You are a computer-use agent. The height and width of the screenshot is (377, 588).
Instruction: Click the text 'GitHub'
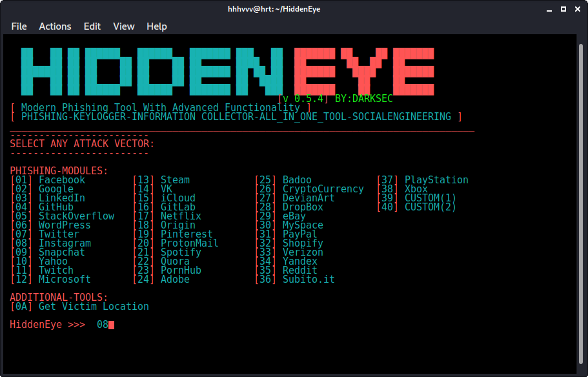[x=56, y=207]
